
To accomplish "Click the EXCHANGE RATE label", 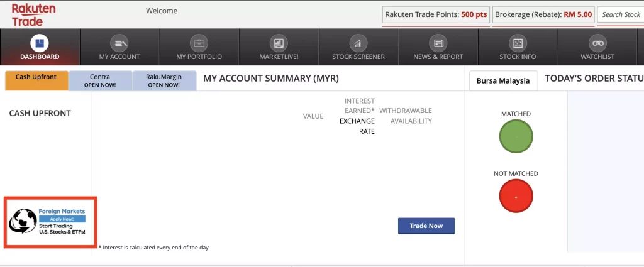I will [357, 126].
